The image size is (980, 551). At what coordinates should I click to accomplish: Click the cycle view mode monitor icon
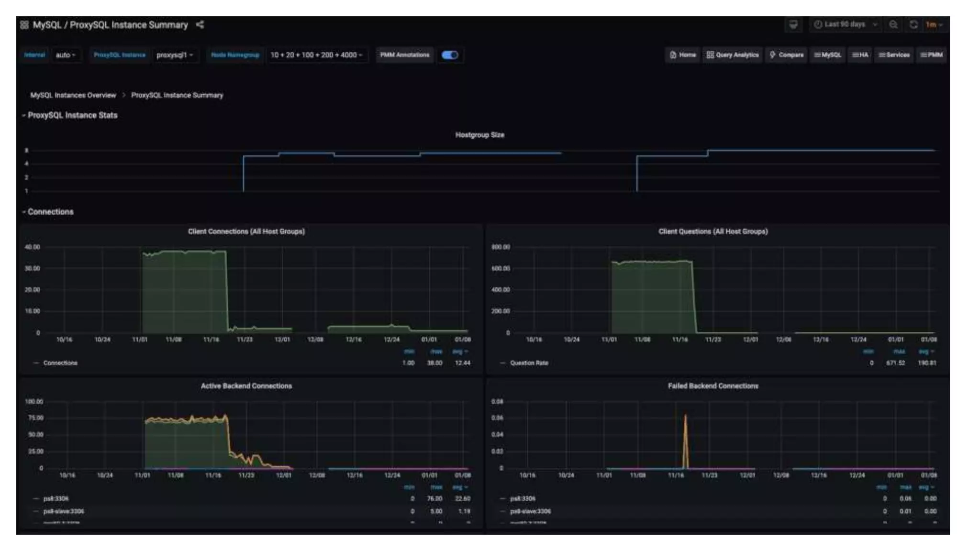793,25
